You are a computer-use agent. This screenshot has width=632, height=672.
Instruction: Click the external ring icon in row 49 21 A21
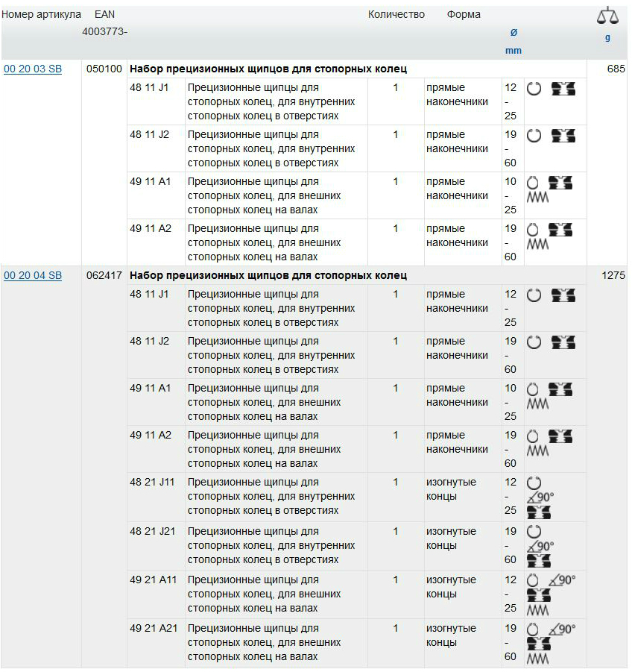533,629
